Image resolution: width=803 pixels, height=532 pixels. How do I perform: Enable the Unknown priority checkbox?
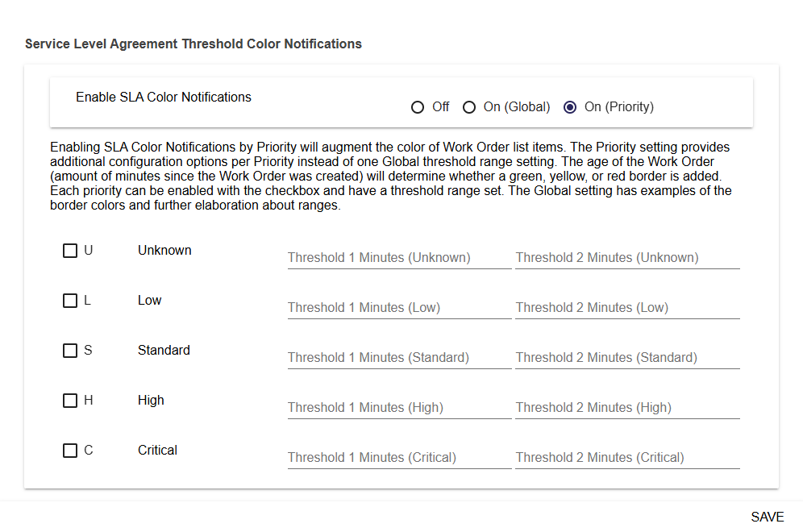70,250
